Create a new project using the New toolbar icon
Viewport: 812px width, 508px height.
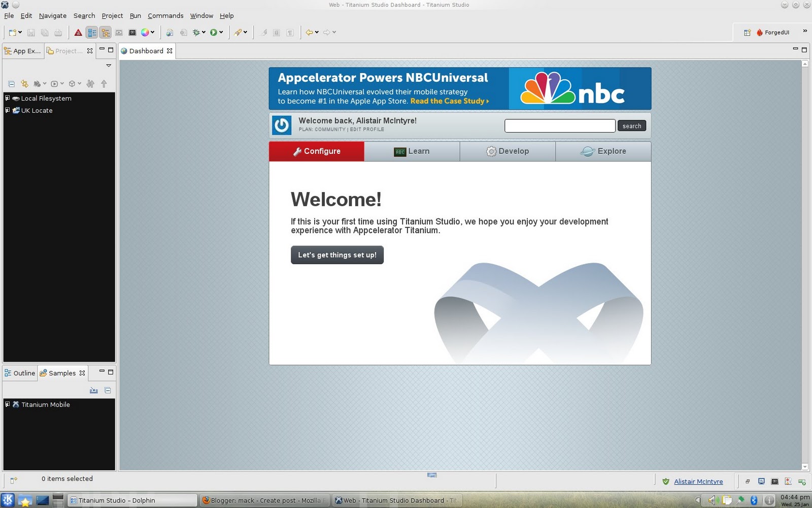(x=12, y=31)
